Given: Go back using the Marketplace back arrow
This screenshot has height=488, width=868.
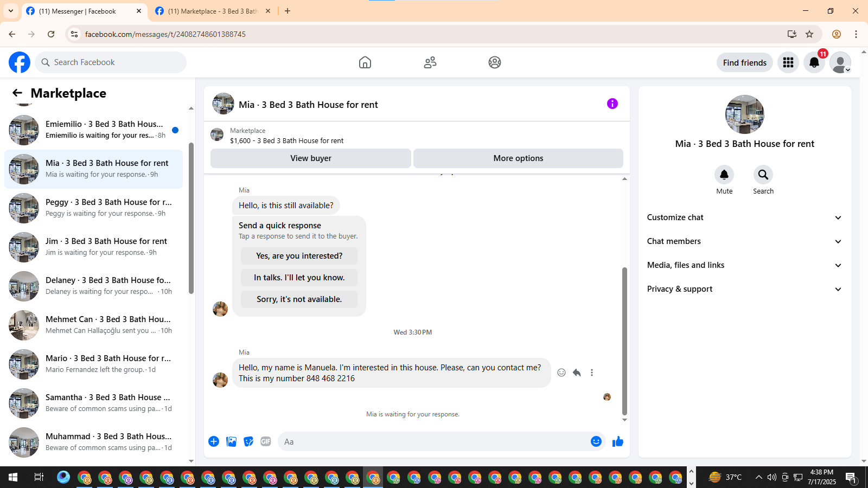Looking at the screenshot, I should 17,93.
